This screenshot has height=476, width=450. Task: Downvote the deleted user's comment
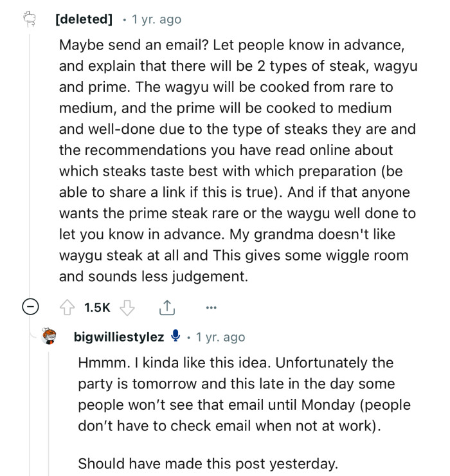(x=128, y=308)
